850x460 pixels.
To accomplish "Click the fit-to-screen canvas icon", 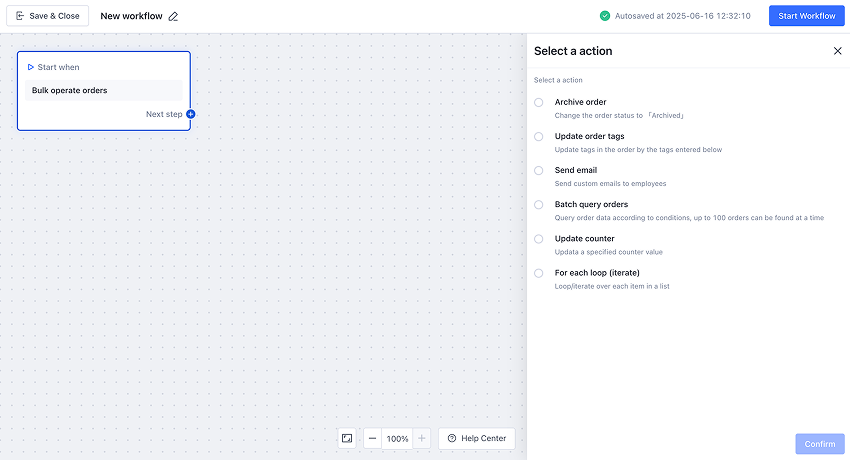I will pyautogui.click(x=347, y=438).
